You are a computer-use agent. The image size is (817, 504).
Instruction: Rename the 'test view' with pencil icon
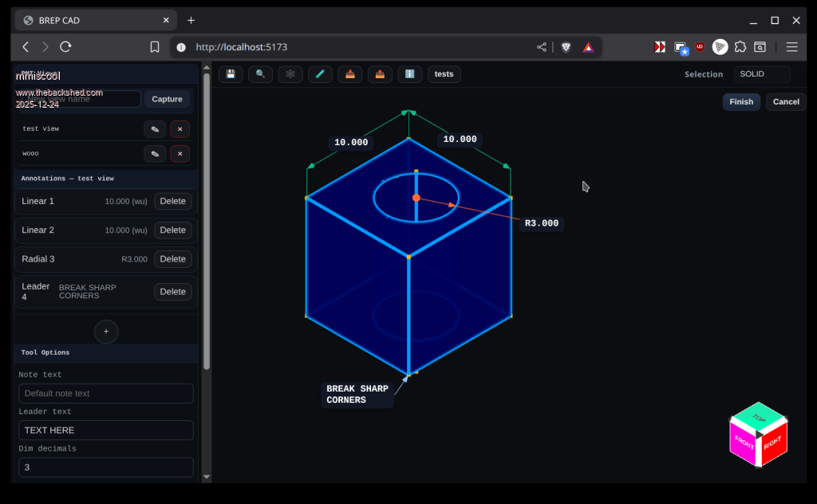155,129
